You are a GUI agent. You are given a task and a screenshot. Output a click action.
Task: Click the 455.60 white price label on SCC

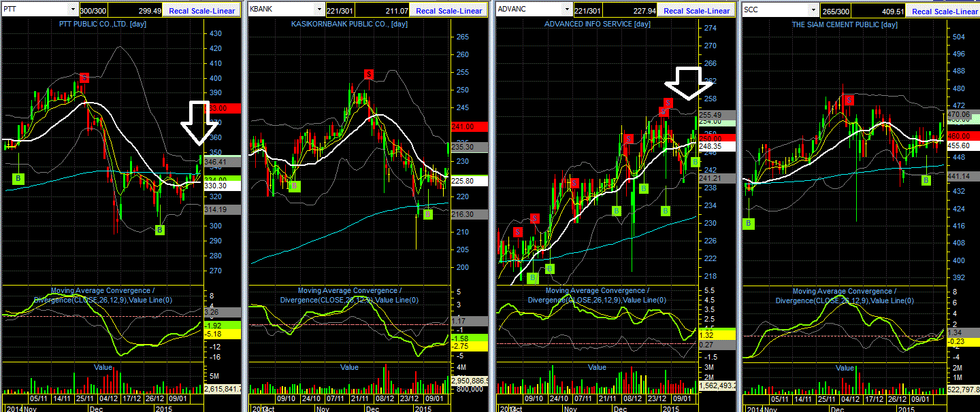(963, 145)
